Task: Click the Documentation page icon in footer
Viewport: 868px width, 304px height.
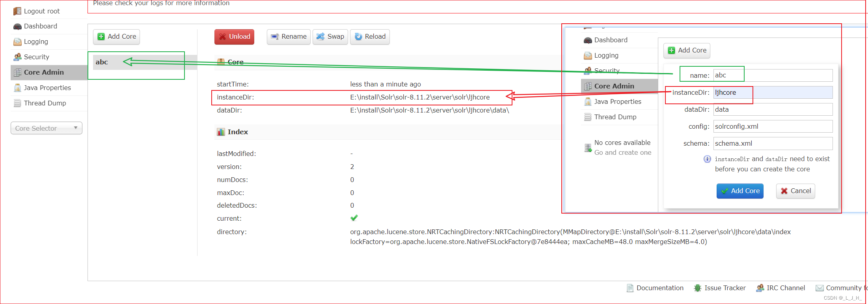Action: pos(630,288)
